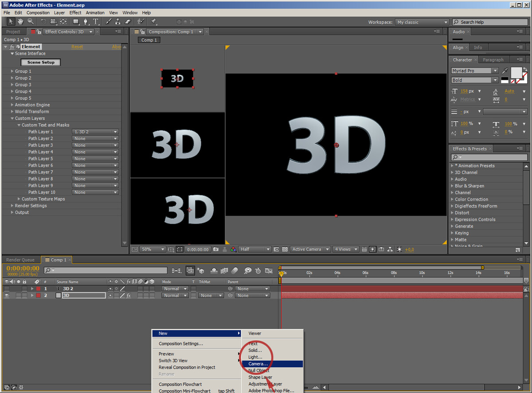Take a snapshot with the camera icon
This screenshot has height=393, width=532.
pos(216,249)
